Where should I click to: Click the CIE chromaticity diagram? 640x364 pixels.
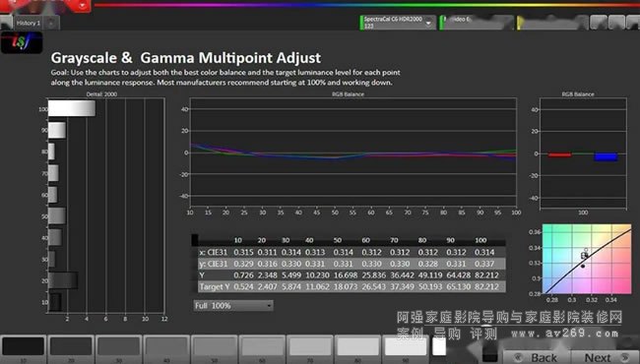pyautogui.click(x=586, y=258)
